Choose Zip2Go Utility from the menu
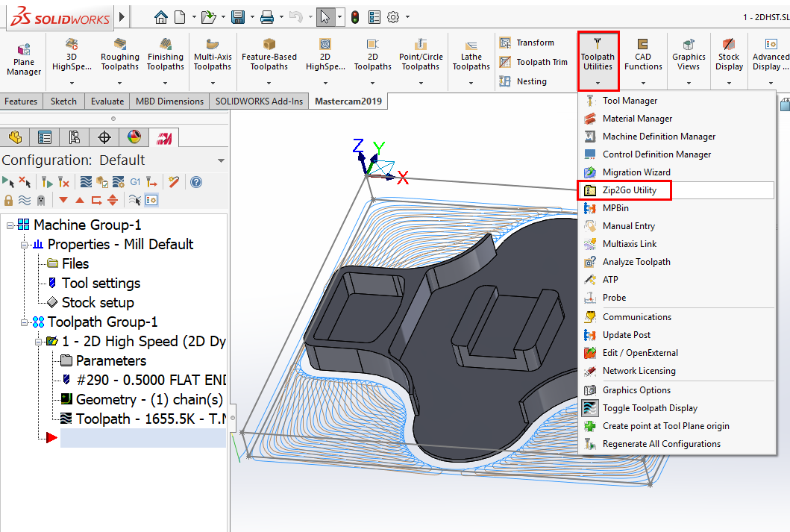This screenshot has width=790, height=532. 630,190
